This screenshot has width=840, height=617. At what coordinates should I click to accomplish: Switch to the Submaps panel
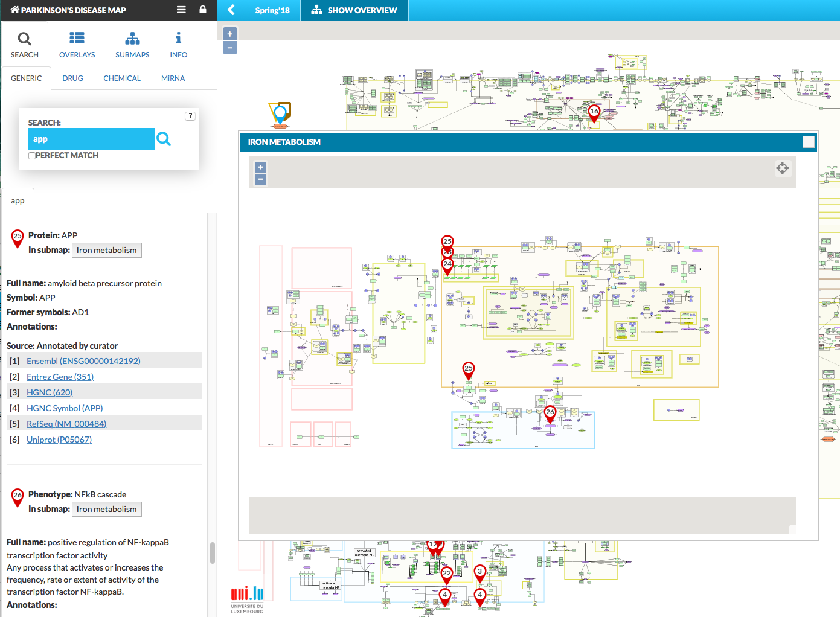point(132,45)
